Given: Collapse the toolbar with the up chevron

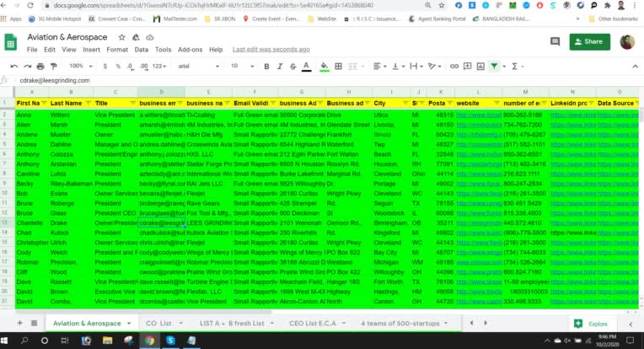Looking at the screenshot, I should (x=635, y=66).
